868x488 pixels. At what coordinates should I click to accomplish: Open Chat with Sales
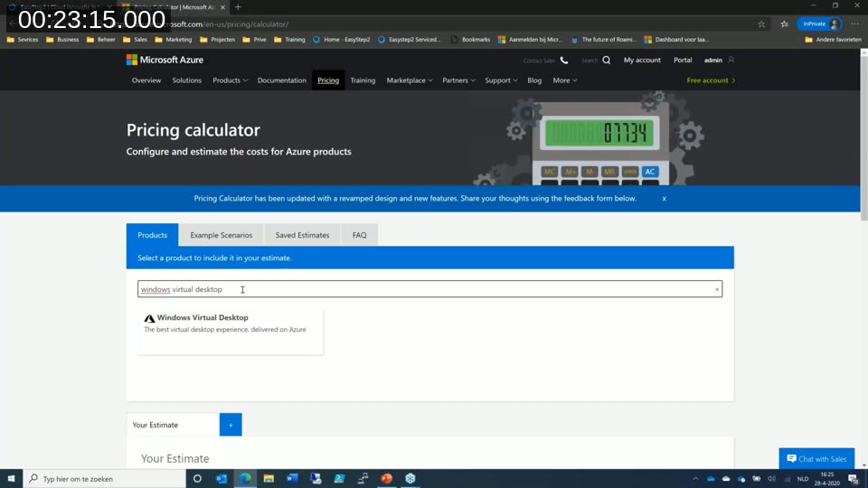[816, 459]
